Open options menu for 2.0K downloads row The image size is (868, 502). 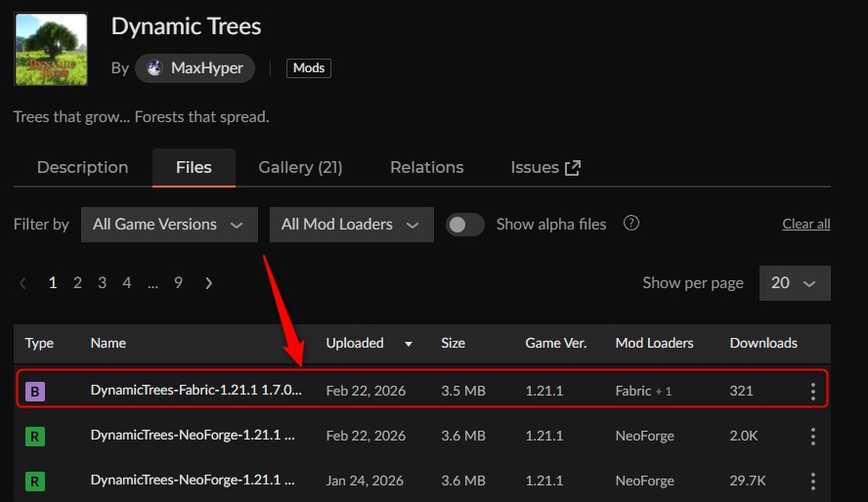(x=812, y=437)
